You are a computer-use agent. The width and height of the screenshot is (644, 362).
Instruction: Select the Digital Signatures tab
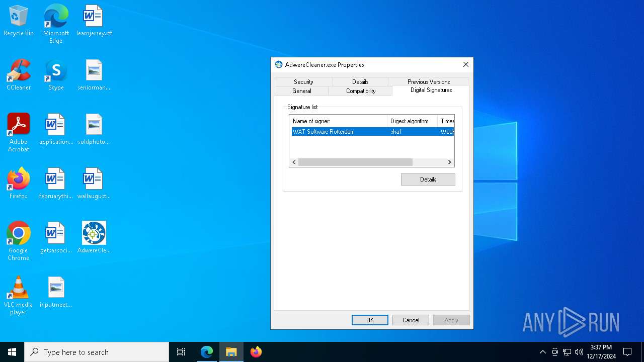431,90
